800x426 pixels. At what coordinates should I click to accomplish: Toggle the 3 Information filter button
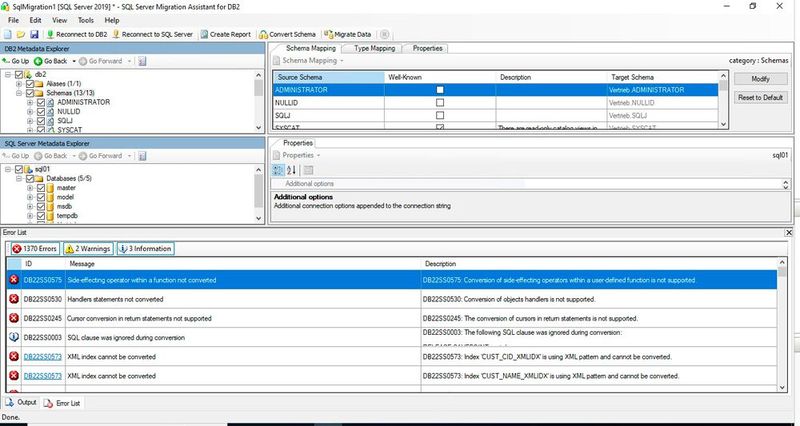coord(146,248)
